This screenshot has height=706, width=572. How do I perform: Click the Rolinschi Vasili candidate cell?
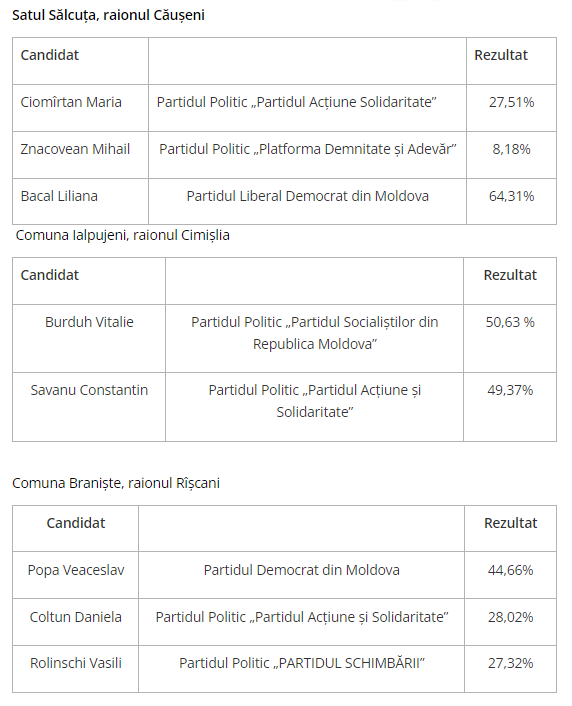(75, 669)
